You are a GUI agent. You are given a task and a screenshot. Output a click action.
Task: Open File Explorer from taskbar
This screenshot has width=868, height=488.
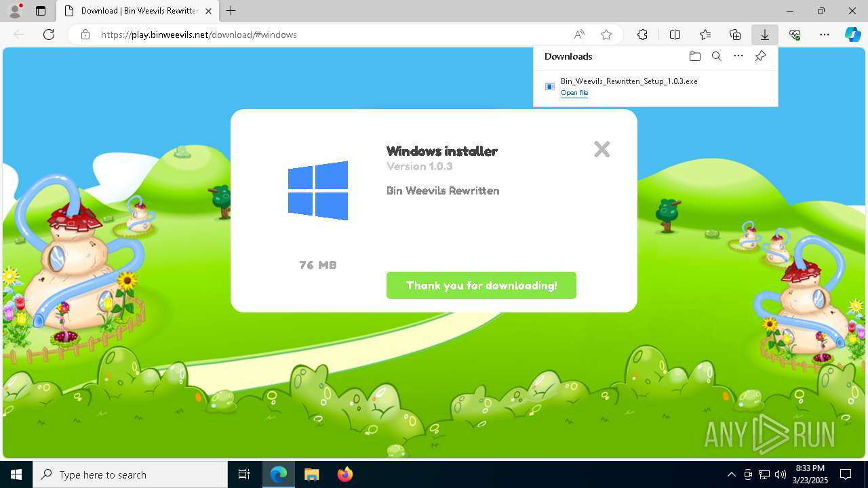[x=311, y=474]
